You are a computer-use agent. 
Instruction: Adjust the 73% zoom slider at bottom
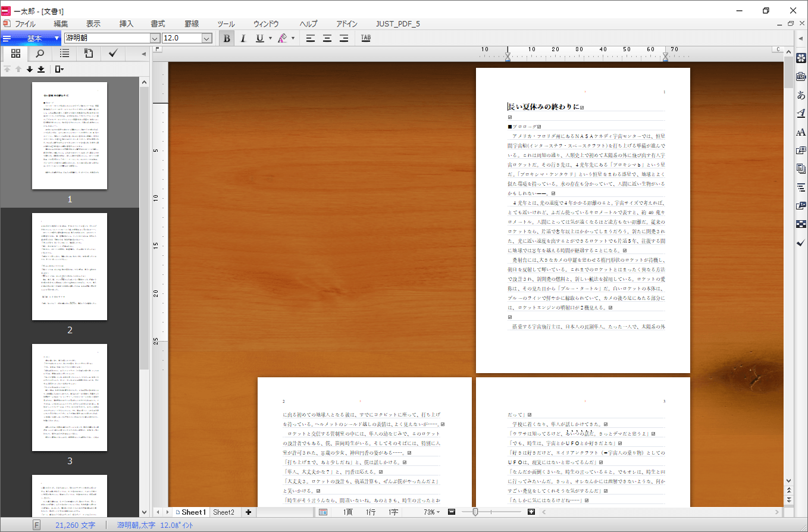tap(476, 512)
